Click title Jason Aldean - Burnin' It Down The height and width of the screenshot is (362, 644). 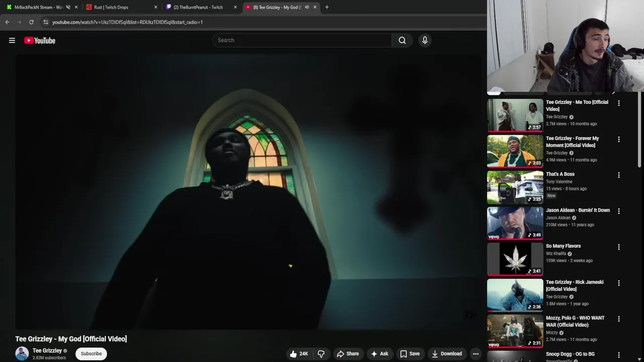[578, 210]
